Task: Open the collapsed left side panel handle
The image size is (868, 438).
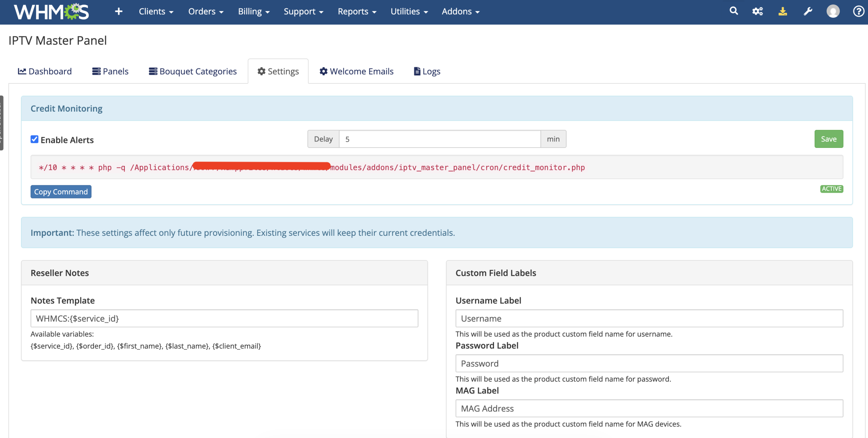Action: 2,123
